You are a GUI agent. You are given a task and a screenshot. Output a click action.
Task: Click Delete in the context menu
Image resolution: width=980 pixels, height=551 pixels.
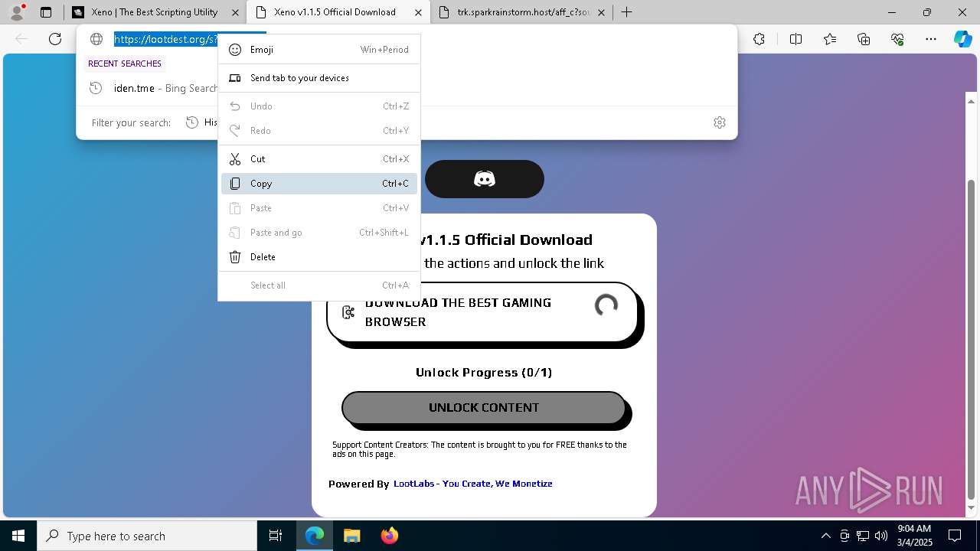(x=319, y=257)
